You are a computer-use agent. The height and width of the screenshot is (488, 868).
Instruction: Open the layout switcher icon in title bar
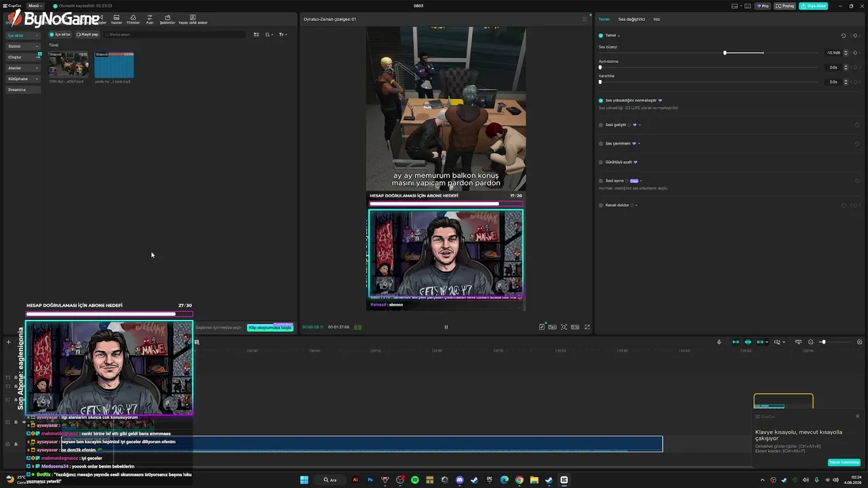736,6
